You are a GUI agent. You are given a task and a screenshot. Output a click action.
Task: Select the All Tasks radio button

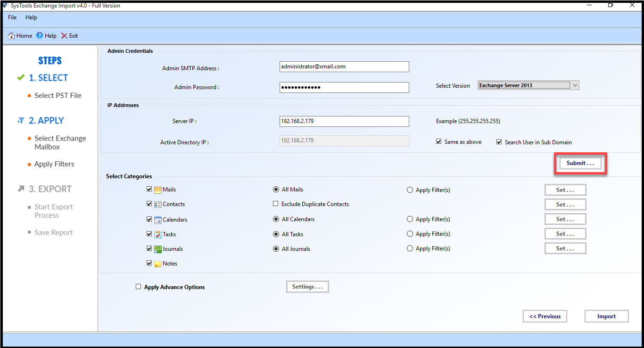coord(276,234)
